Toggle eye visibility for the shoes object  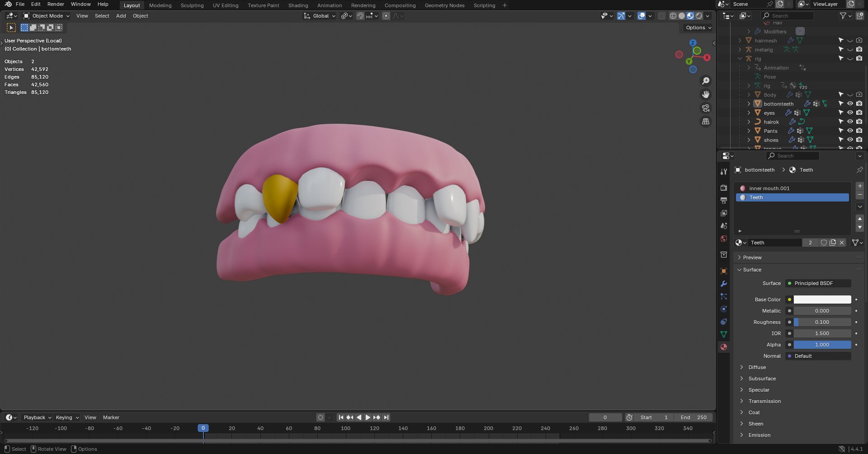coord(850,140)
